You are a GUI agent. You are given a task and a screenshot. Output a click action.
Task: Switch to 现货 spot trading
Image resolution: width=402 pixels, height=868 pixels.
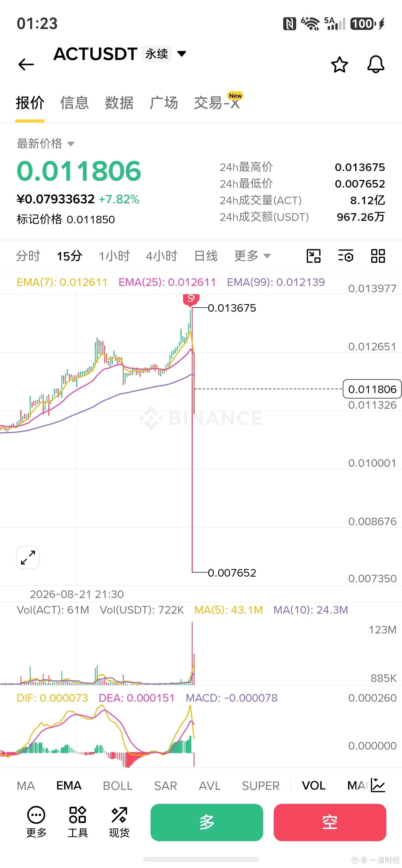[119, 822]
